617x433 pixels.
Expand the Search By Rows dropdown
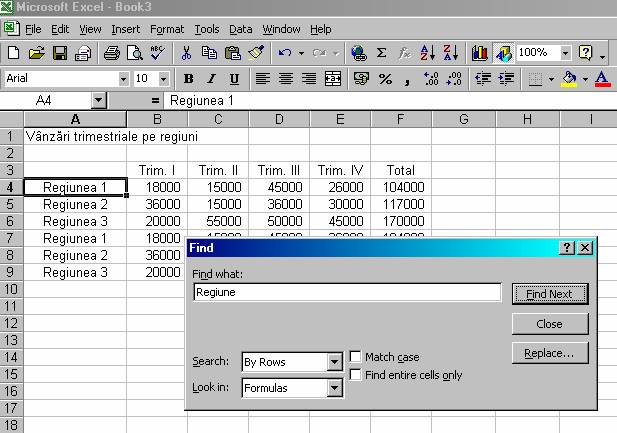pos(334,362)
